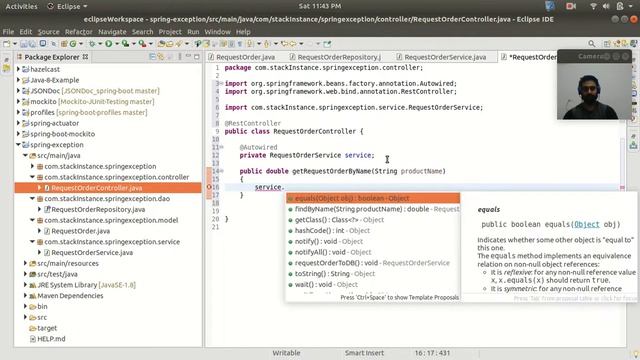Collapse the spring-exception project
Screen dimensions: 640x360
(x=18, y=144)
